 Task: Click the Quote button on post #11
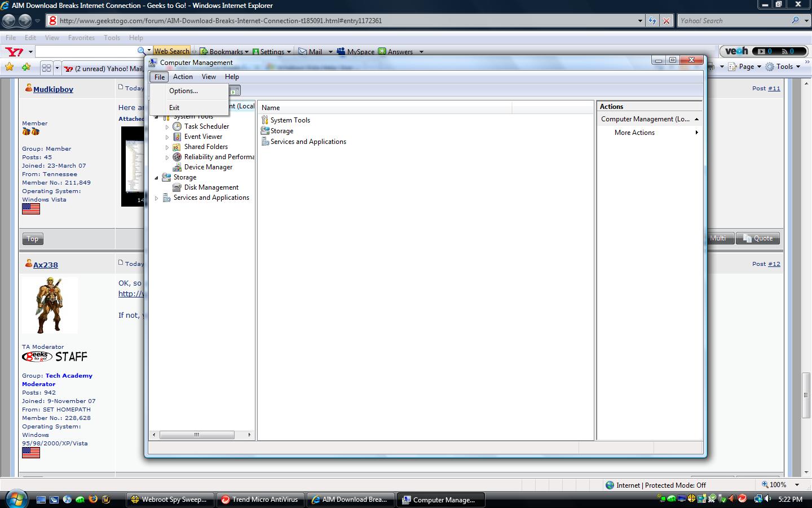758,238
